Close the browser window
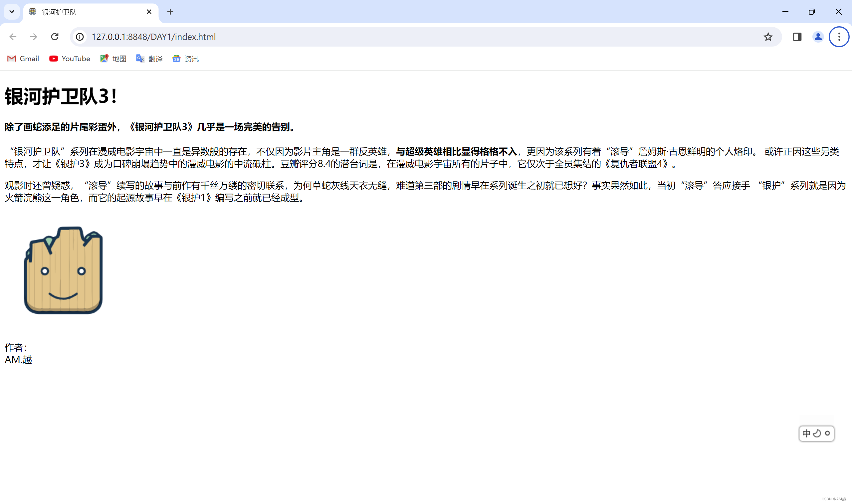852x504 pixels. click(x=838, y=12)
